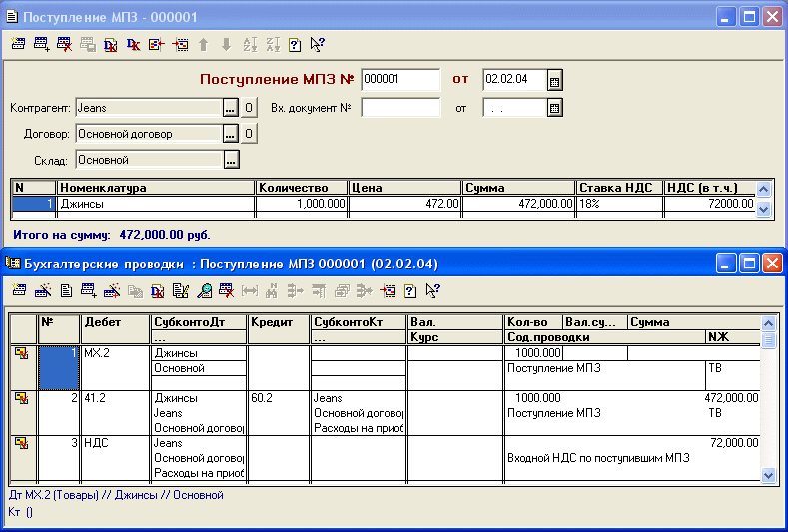Click the Вх. документ № input field
The image size is (788, 532).
point(399,108)
